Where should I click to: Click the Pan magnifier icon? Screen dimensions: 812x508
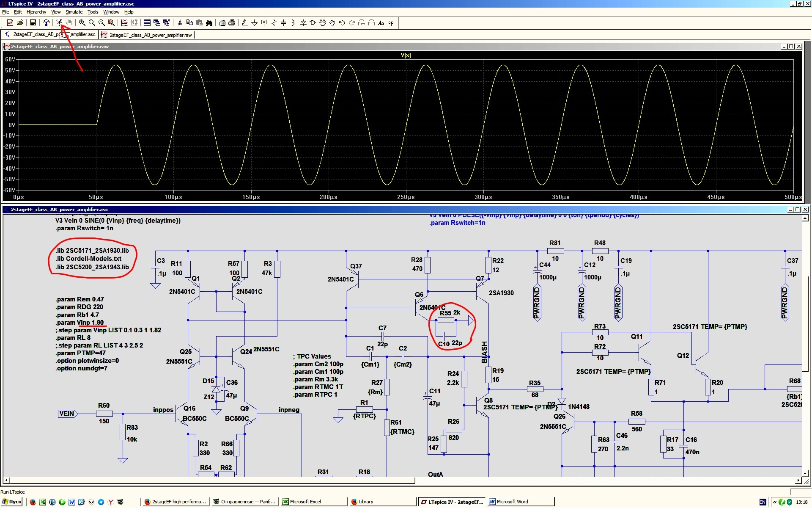tap(92, 22)
